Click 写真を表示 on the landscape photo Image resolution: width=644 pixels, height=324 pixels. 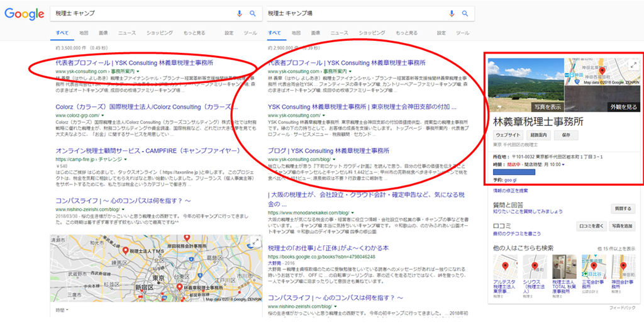click(547, 107)
